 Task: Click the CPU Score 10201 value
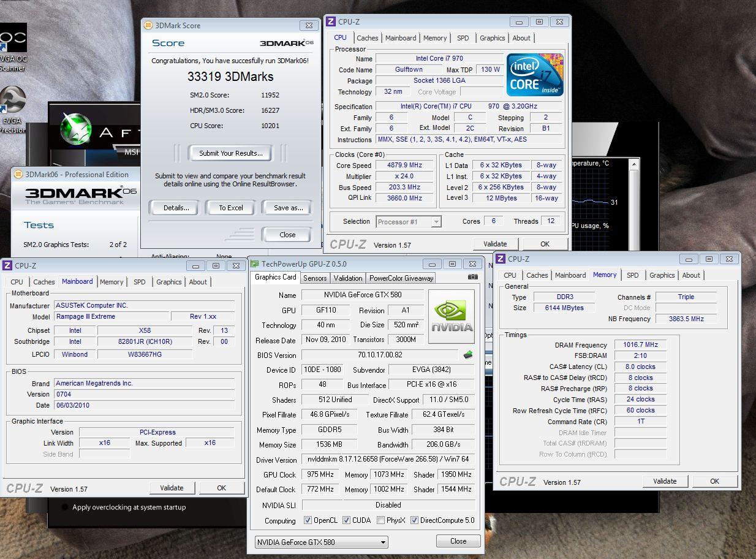(x=270, y=126)
